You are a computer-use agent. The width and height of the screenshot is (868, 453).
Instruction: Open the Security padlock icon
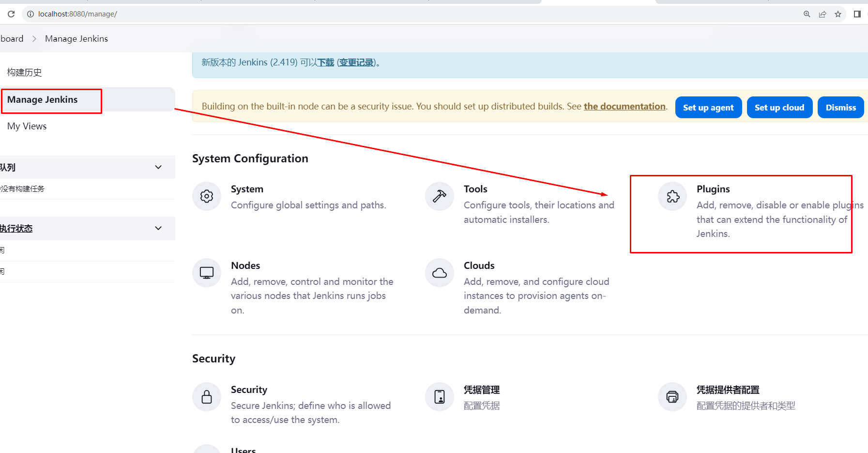pos(207,397)
